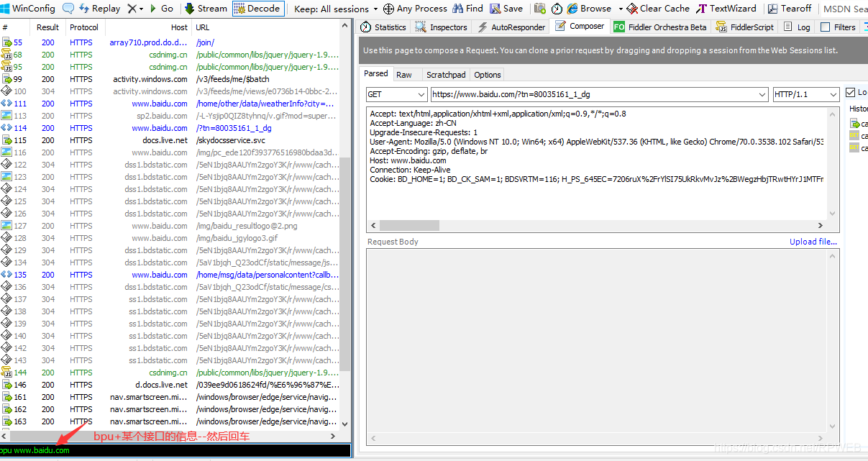Switch to the Log tab
The width and height of the screenshot is (868, 461).
coord(797,27)
